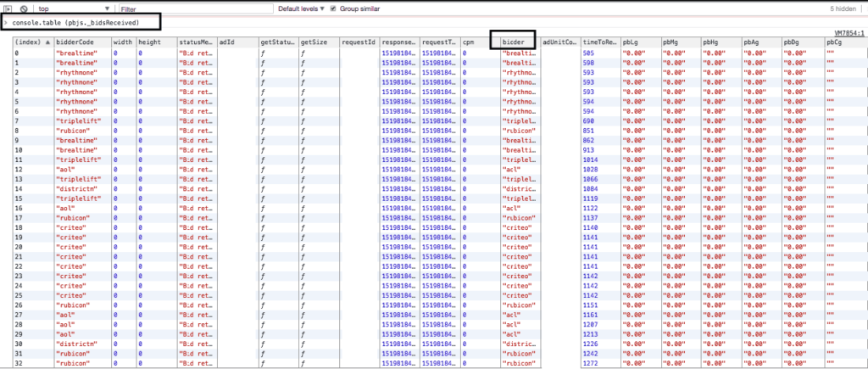This screenshot has height=369, width=868.
Task: Sort by the bidderCode column header
Action: (82, 42)
